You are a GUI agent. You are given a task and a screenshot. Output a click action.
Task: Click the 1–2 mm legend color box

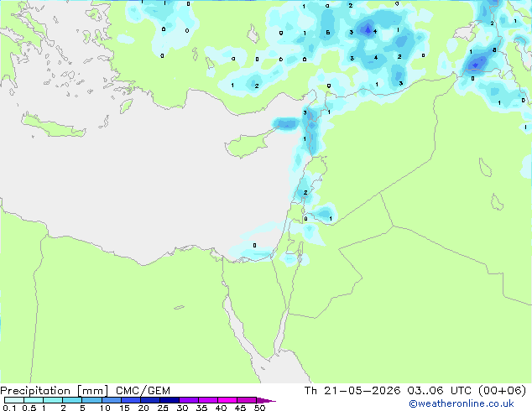[x=53, y=400]
